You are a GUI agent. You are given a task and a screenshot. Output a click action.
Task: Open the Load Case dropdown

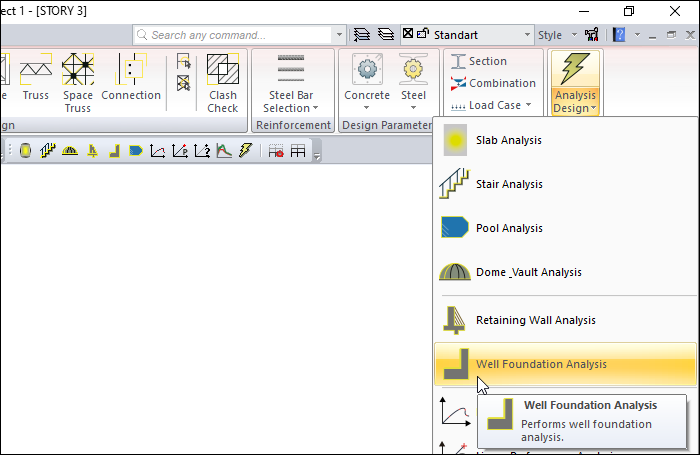coord(492,105)
